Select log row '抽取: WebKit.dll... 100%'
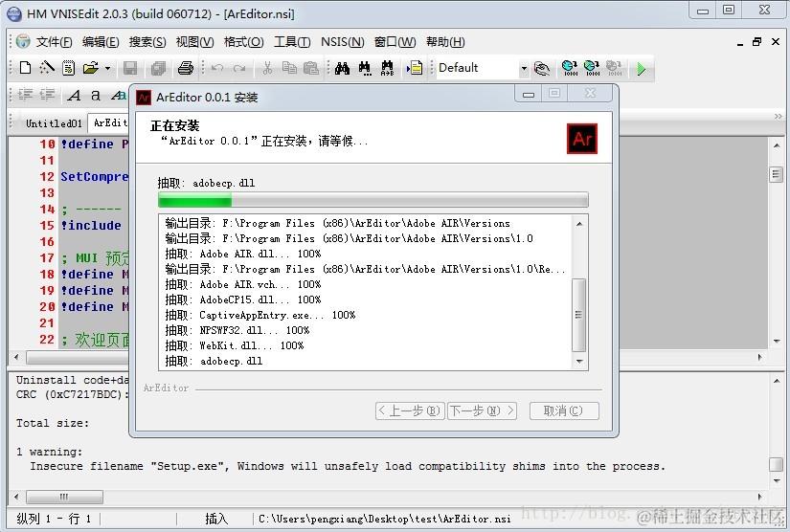The height and width of the screenshot is (532, 790). [235, 345]
